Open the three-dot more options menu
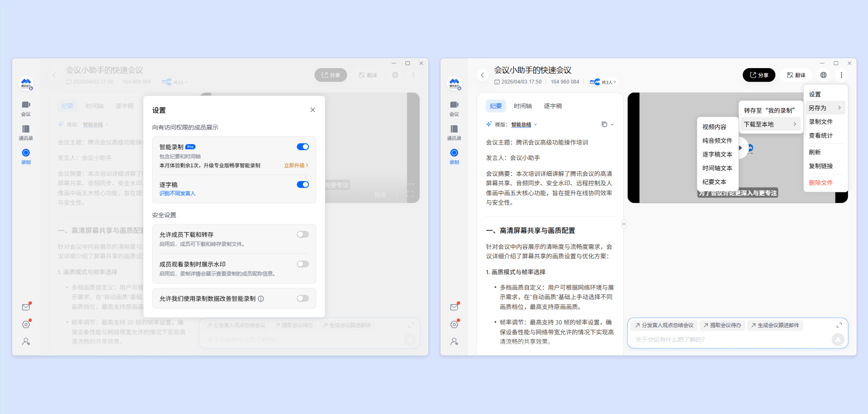This screenshot has width=868, height=414. (x=841, y=75)
